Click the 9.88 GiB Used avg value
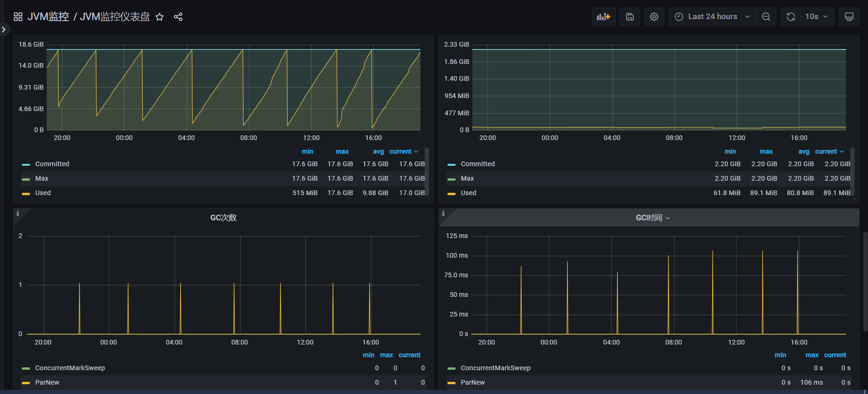This screenshot has width=868, height=394. (x=376, y=193)
